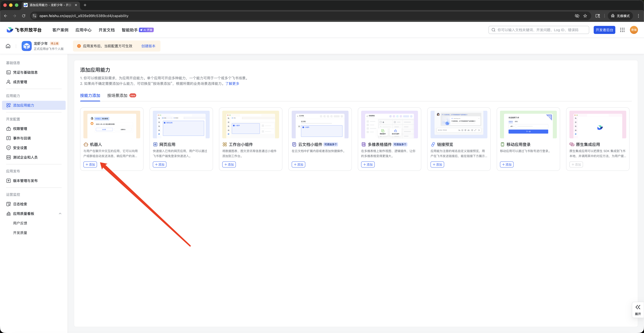Click the search documentation input field

tap(539, 30)
